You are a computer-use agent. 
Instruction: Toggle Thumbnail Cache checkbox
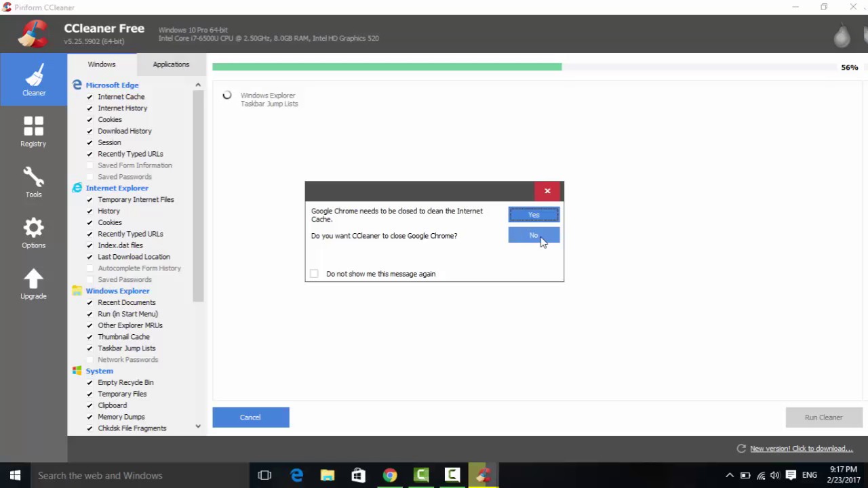[x=90, y=337]
